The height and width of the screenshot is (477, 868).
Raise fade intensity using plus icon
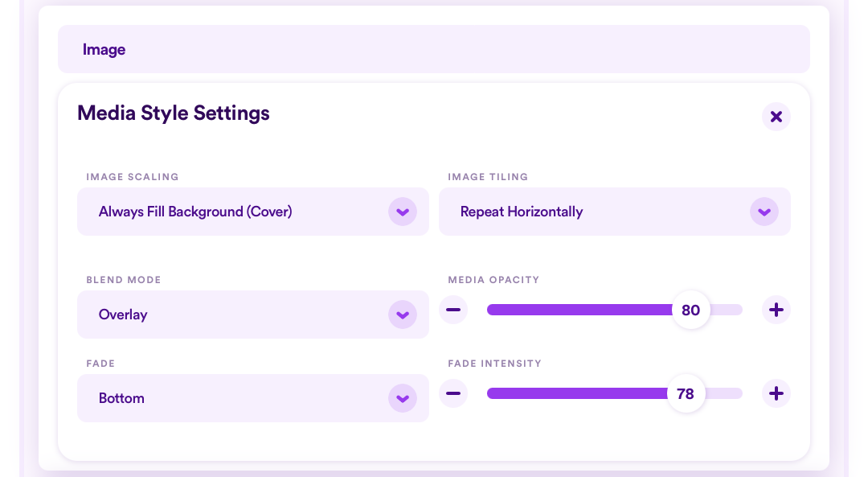click(x=776, y=393)
